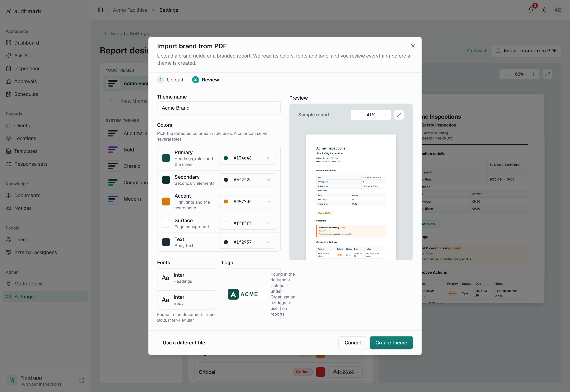Open the Primary color dropdown #134e48
Image resolution: width=570 pixels, height=392 pixels.
247,158
